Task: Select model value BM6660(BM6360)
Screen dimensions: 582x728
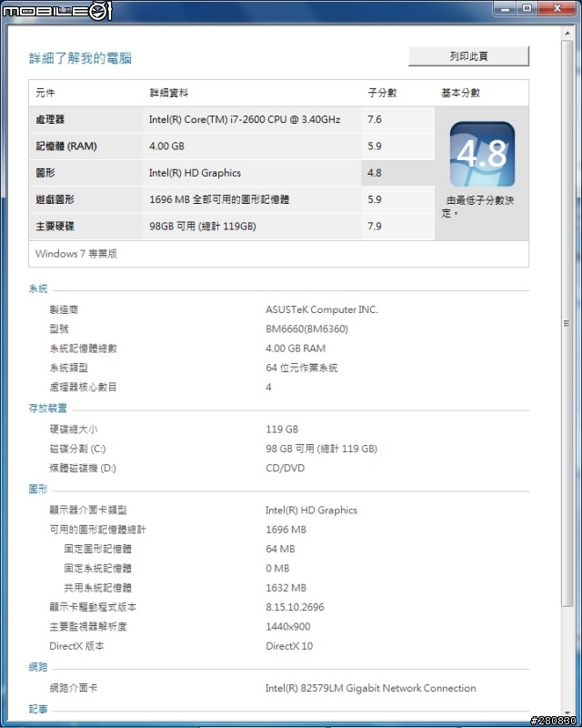Action: pyautogui.click(x=306, y=329)
